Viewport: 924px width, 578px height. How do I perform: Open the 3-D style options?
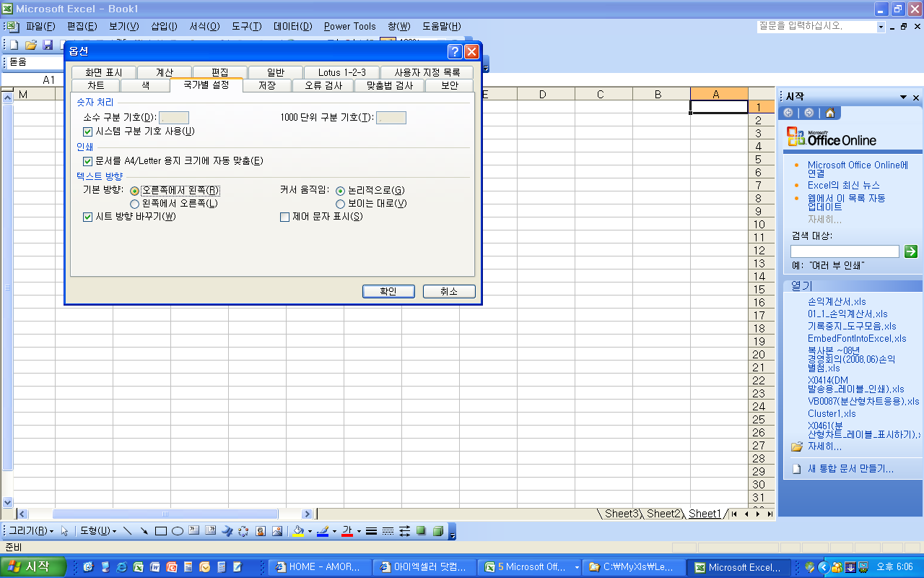[x=437, y=531]
